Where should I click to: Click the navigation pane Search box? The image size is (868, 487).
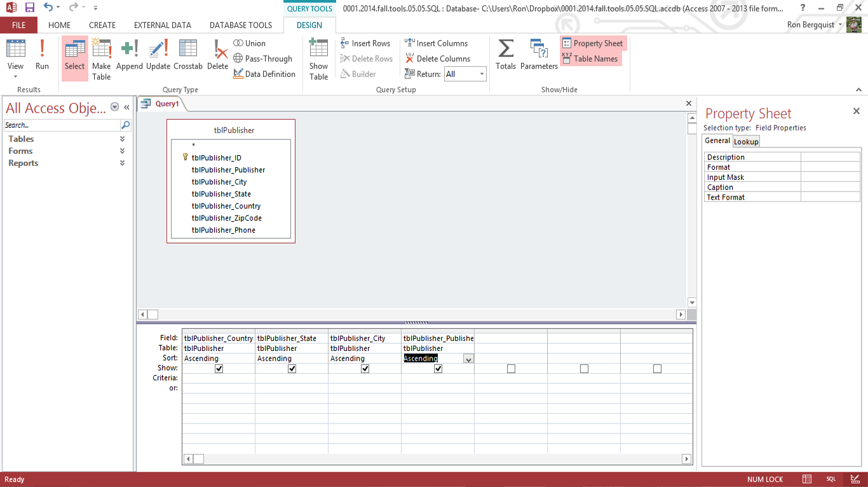[x=62, y=125]
